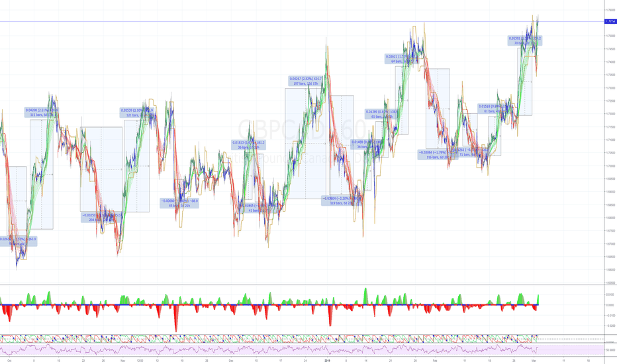This screenshot has height=364, width=617.
Task: Click the Nov date on time axis
Action: (x=122, y=361)
